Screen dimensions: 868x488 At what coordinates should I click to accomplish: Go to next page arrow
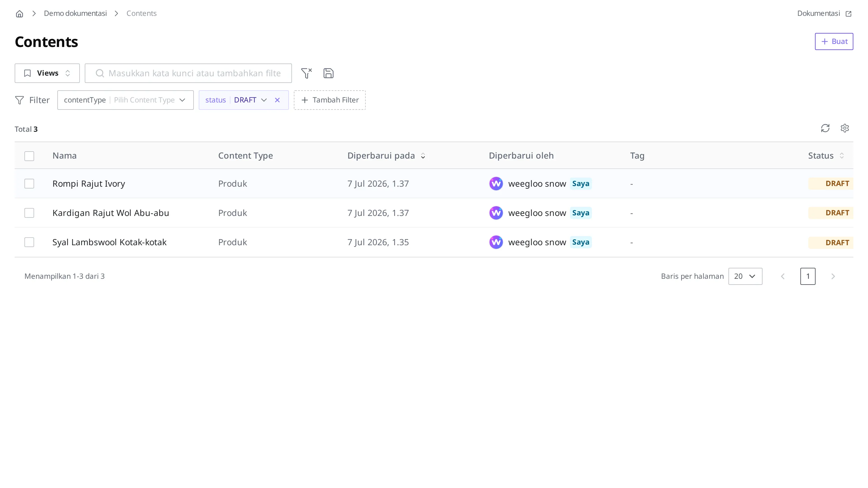[x=833, y=277]
